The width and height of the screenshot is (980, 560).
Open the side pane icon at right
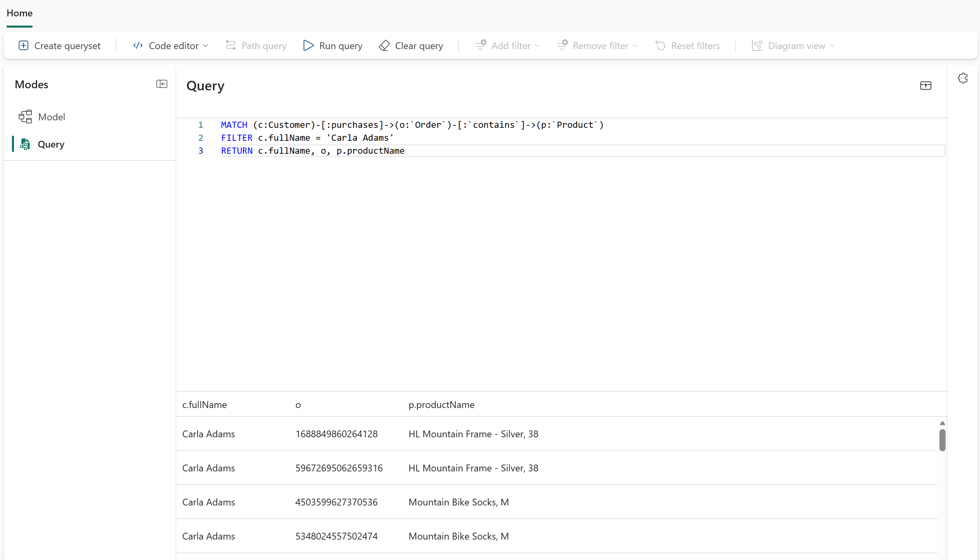point(963,78)
